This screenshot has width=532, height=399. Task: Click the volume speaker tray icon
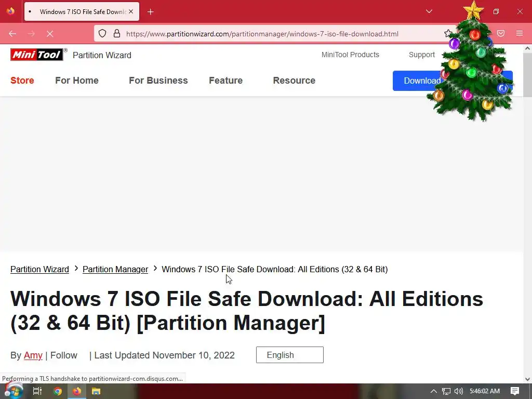coord(458,391)
